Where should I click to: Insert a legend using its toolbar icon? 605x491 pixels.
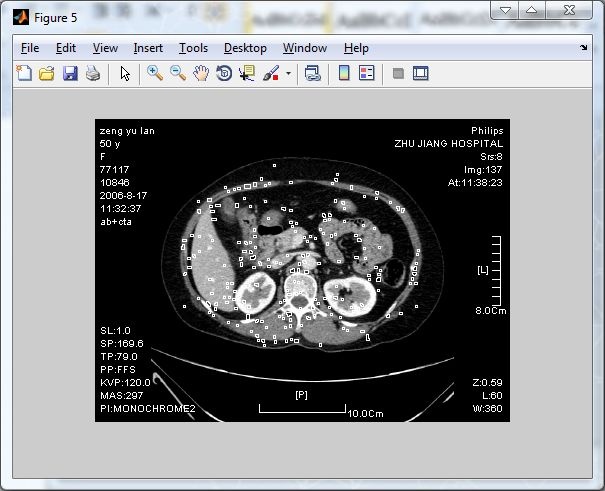coord(367,73)
